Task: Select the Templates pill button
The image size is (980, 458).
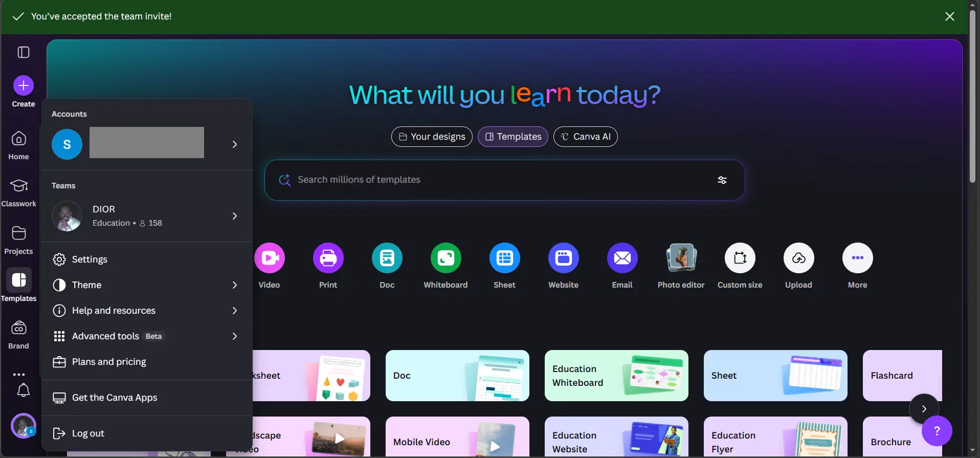Action: (513, 137)
